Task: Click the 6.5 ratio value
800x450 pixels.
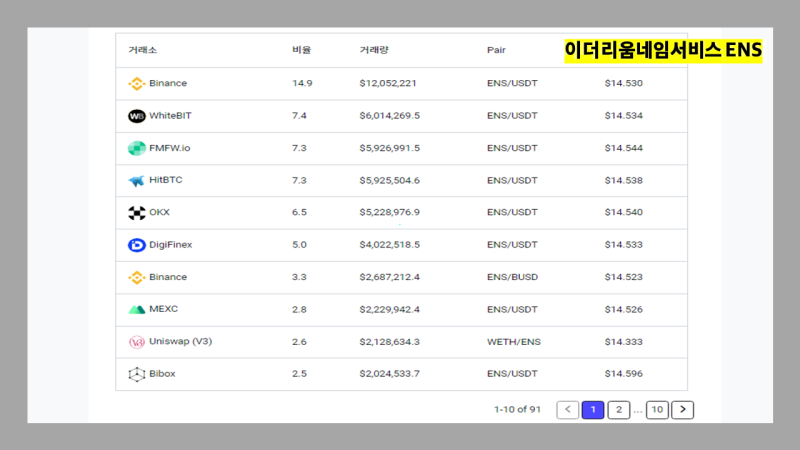Action: 299,212
